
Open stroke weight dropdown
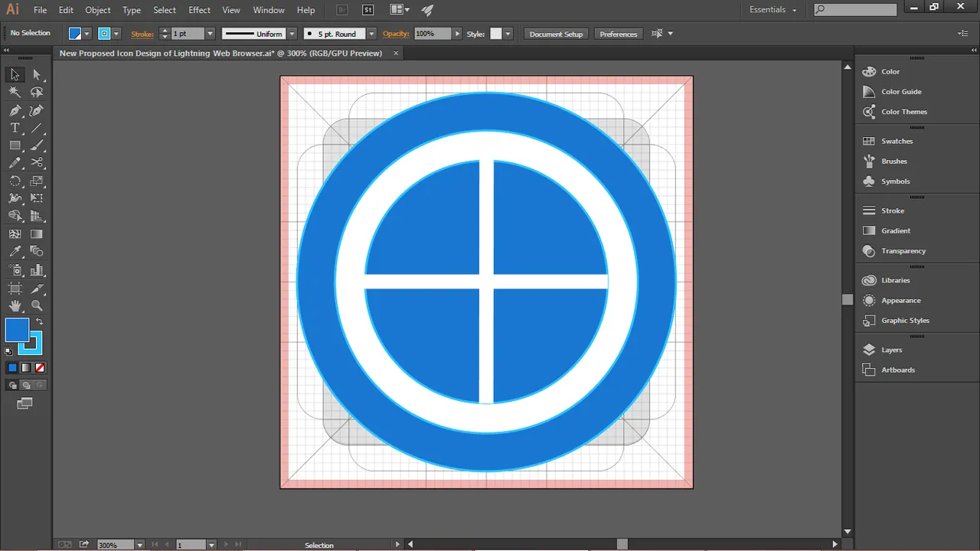pos(210,34)
